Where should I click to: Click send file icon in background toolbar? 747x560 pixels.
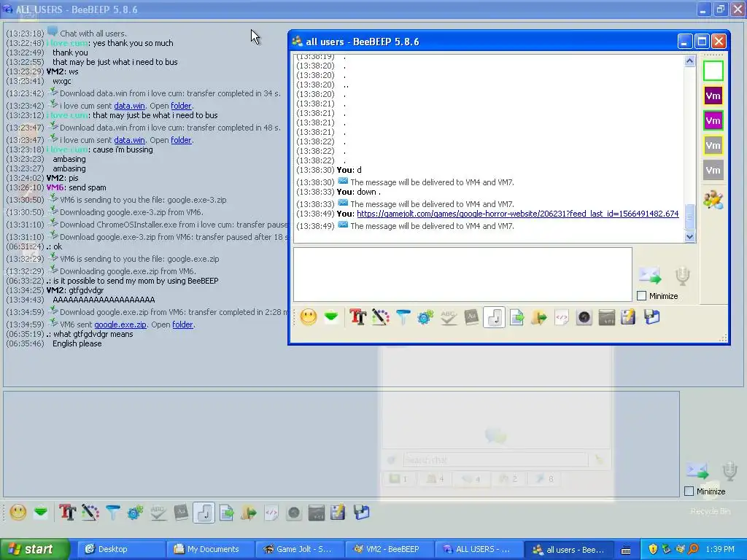click(227, 513)
